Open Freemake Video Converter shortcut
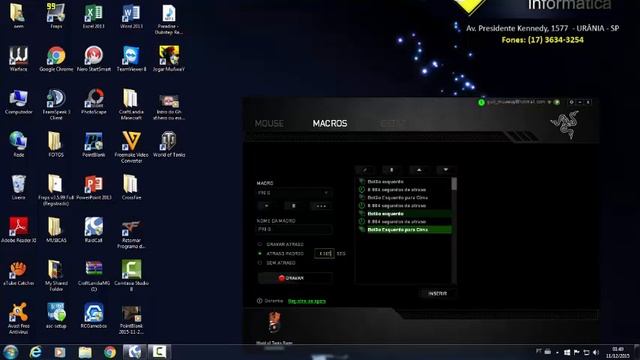The image size is (640, 360). pos(131,147)
